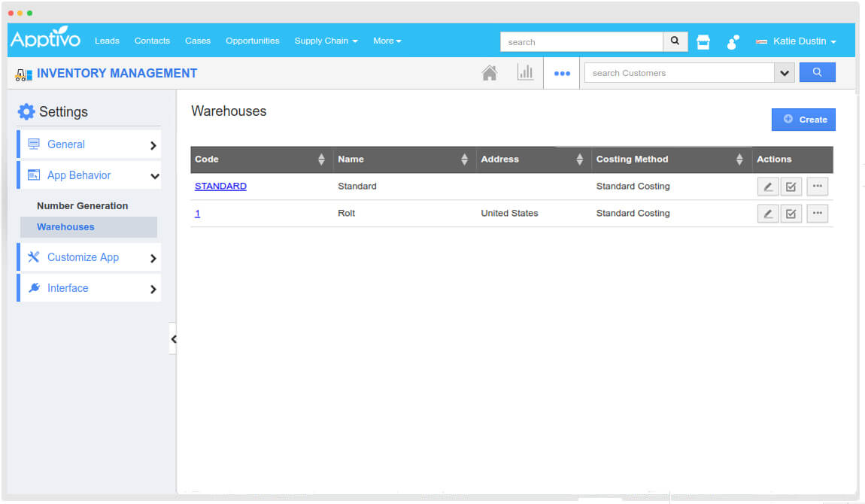This screenshot has height=504, width=865.
Task: Click the user profile icon in the header
Action: click(732, 42)
